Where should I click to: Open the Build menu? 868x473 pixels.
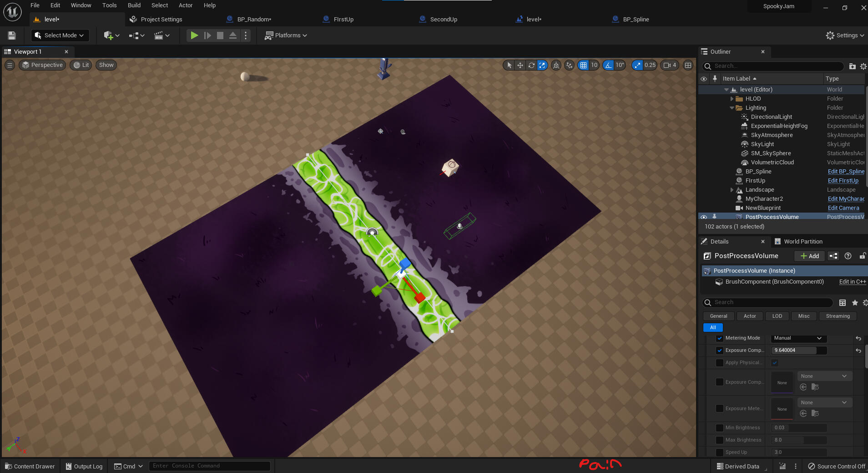click(134, 5)
